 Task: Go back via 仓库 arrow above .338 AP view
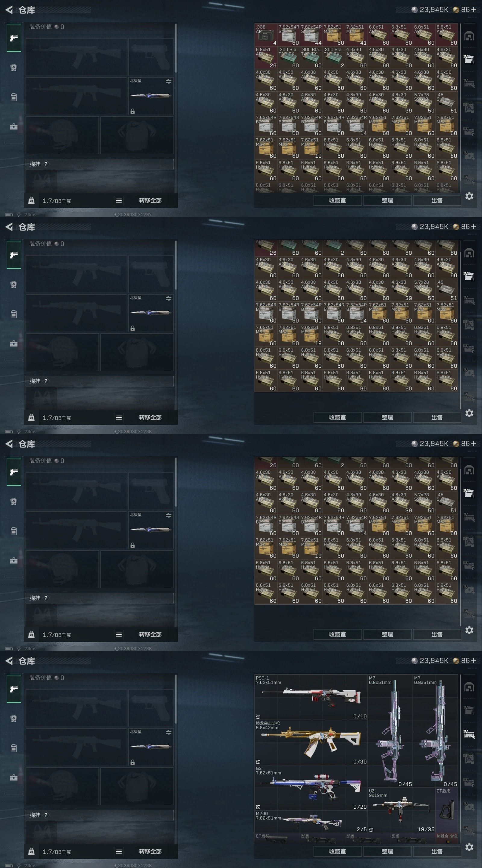click(9, 10)
